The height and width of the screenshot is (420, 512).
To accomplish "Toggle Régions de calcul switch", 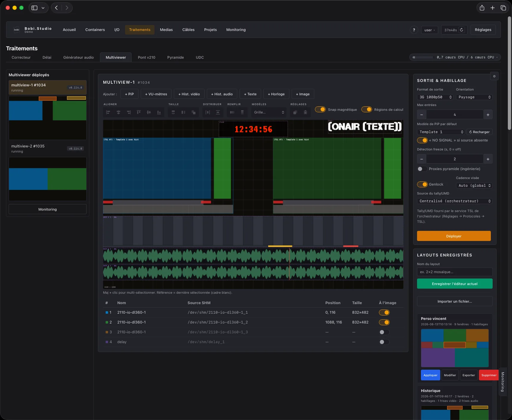I will click(x=367, y=109).
